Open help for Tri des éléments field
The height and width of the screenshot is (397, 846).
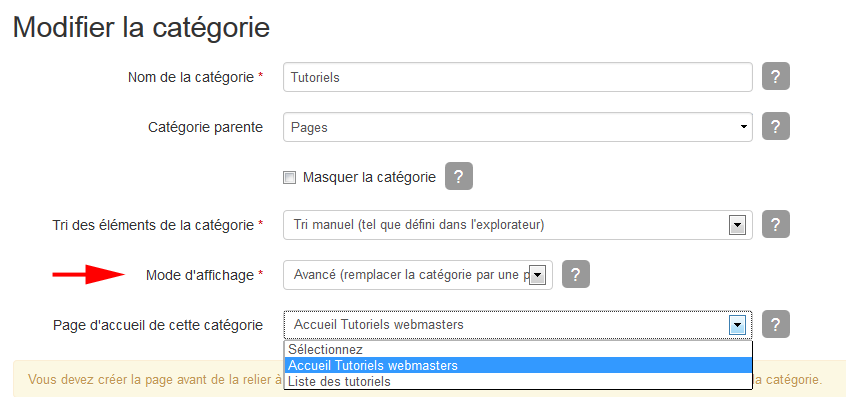tap(775, 224)
